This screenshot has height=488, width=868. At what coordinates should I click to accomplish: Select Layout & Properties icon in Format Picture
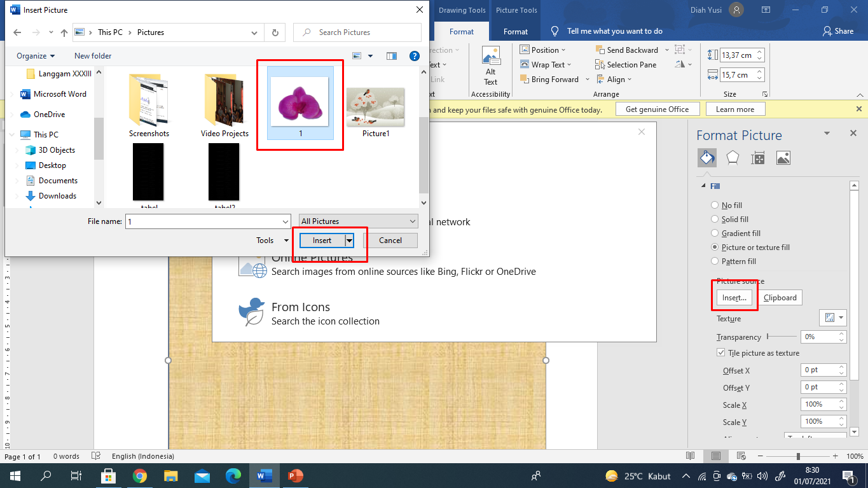click(x=758, y=158)
